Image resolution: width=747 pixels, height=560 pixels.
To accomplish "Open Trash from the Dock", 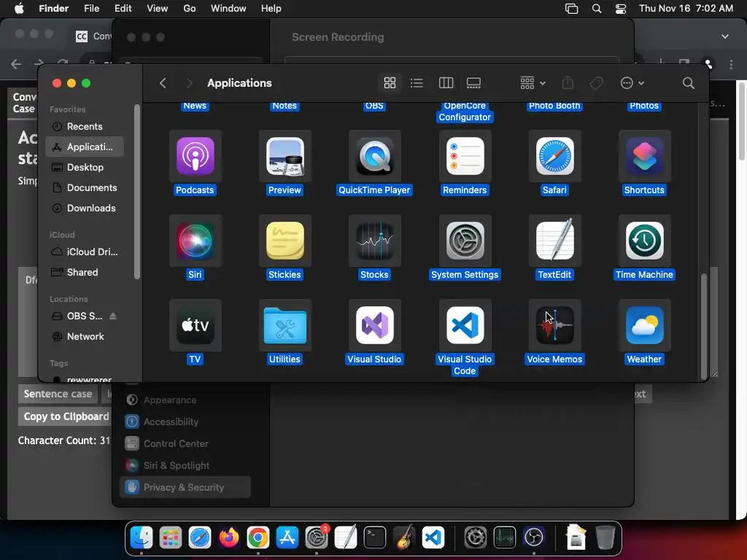I will pos(605,537).
